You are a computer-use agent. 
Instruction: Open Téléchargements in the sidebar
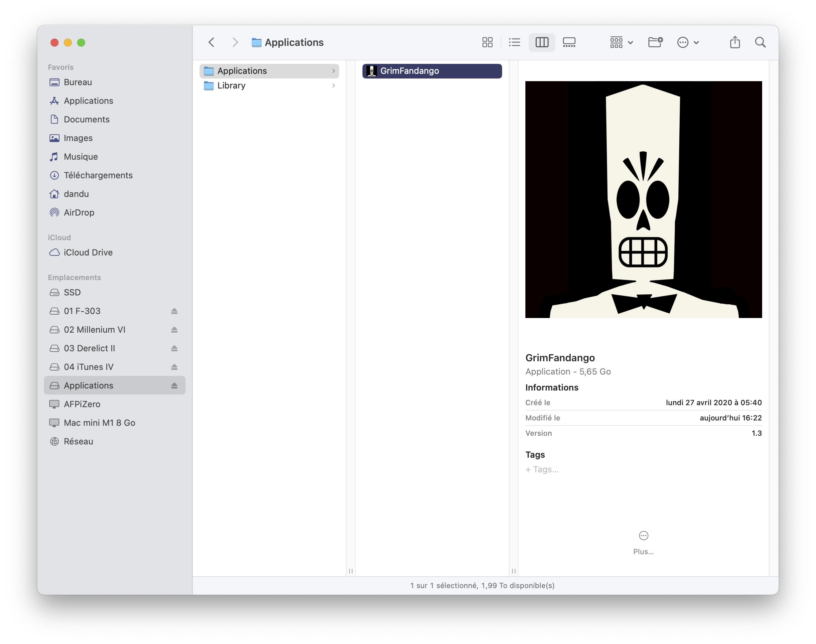point(115,175)
